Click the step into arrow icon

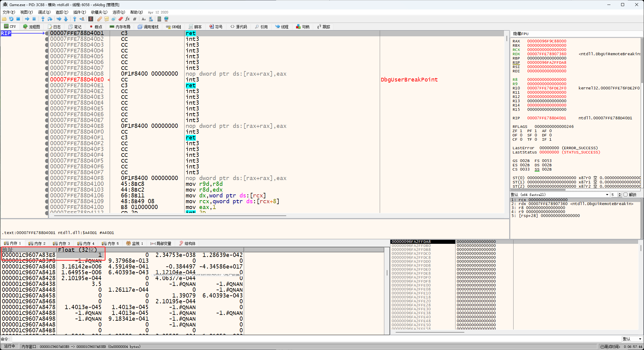(x=43, y=19)
